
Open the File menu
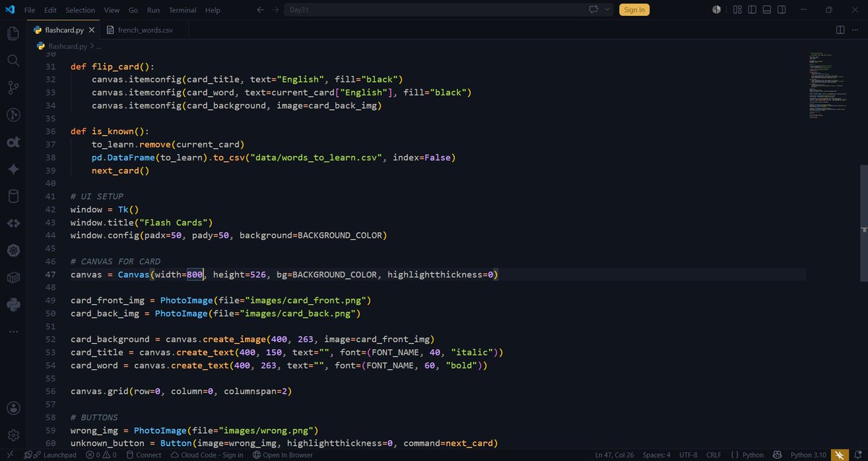[x=30, y=10]
